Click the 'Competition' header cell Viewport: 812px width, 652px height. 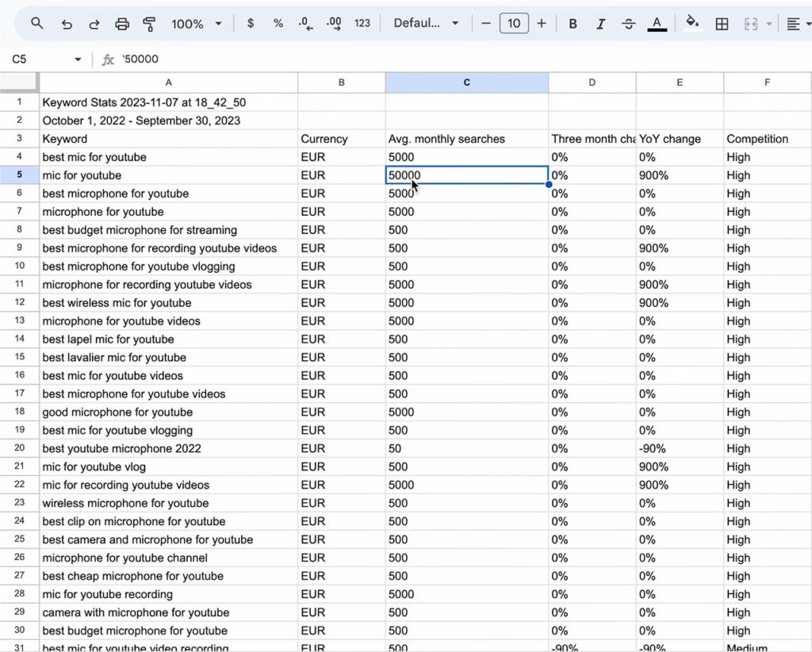[x=767, y=139]
